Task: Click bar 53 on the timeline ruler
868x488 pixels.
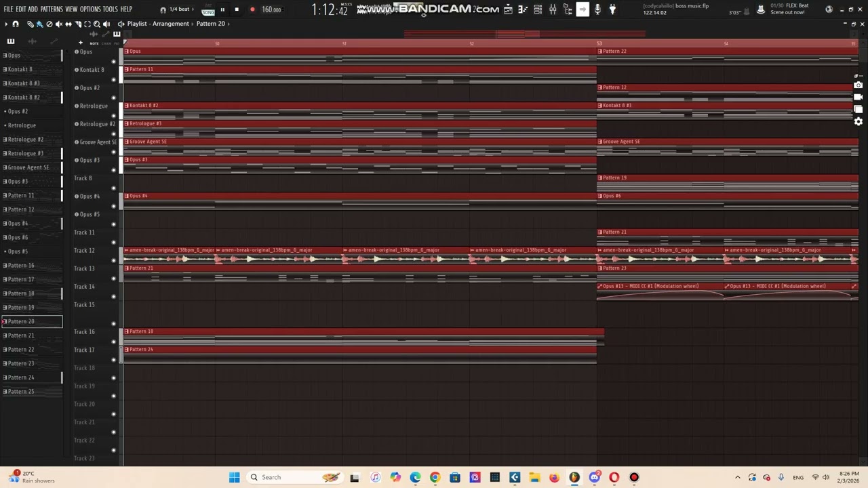Action: [x=599, y=43]
